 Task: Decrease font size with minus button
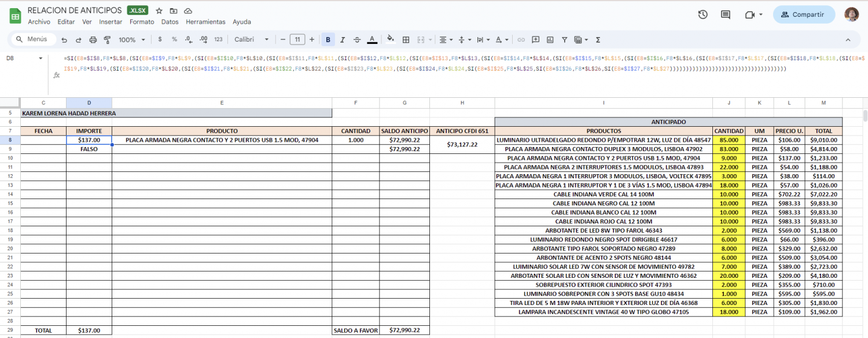point(283,39)
